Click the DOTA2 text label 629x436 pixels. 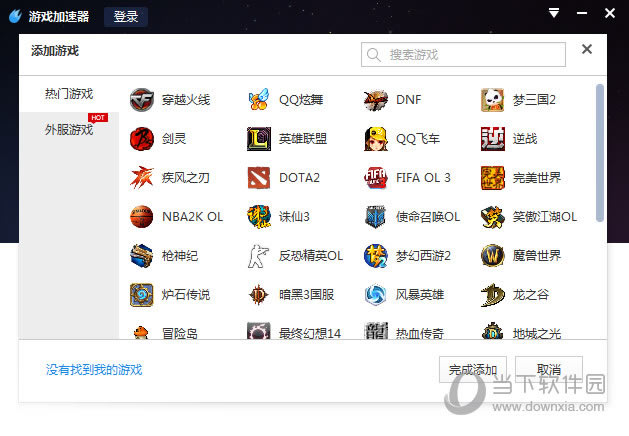[299, 178]
